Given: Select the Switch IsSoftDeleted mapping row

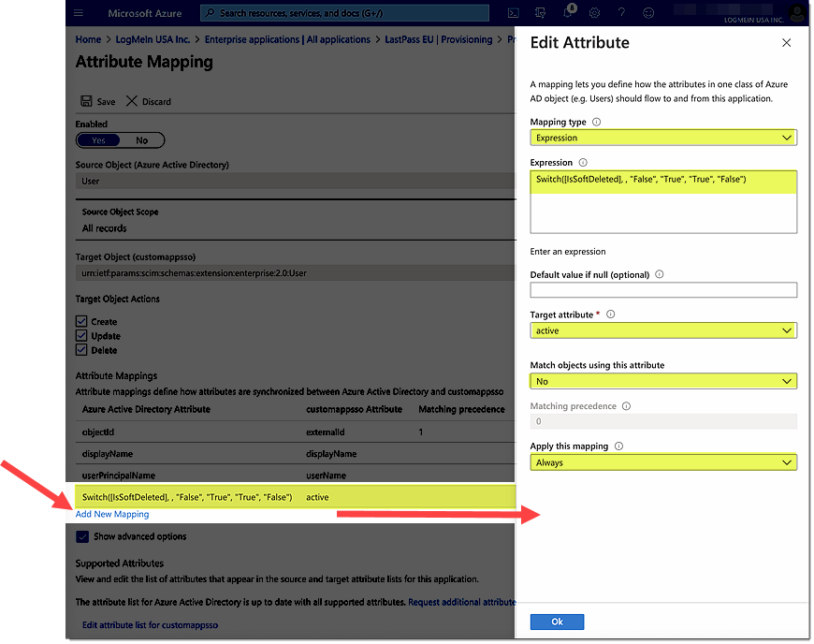Looking at the screenshot, I should click(296, 497).
